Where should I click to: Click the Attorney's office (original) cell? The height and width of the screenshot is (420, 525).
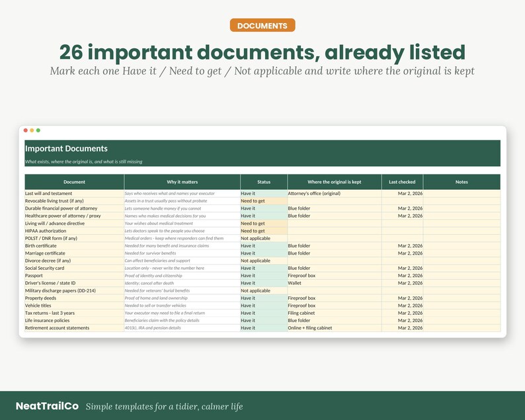point(335,194)
